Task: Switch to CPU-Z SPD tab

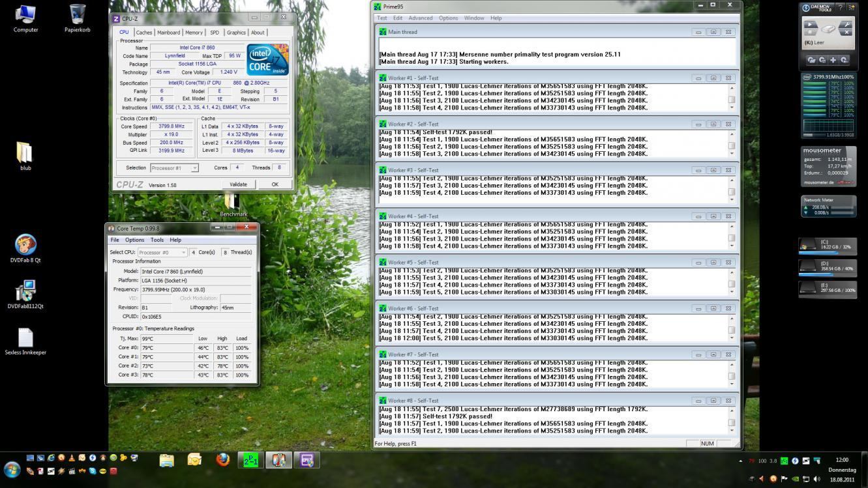Action: tap(215, 32)
